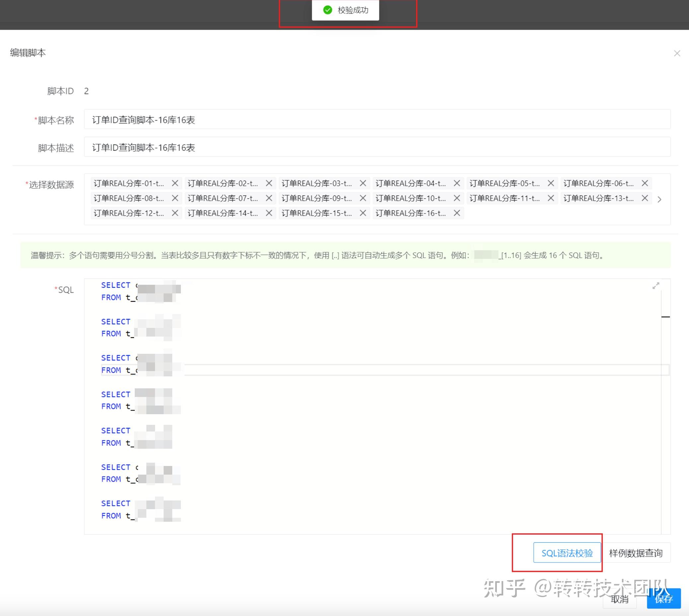
Task: Expand the datasource selection dropdown arrow
Action: pos(659,199)
